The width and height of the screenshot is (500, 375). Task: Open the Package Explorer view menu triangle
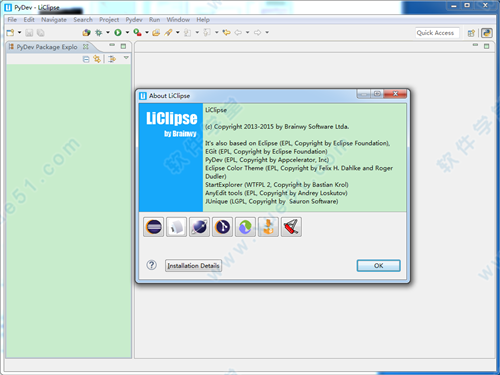click(126, 58)
